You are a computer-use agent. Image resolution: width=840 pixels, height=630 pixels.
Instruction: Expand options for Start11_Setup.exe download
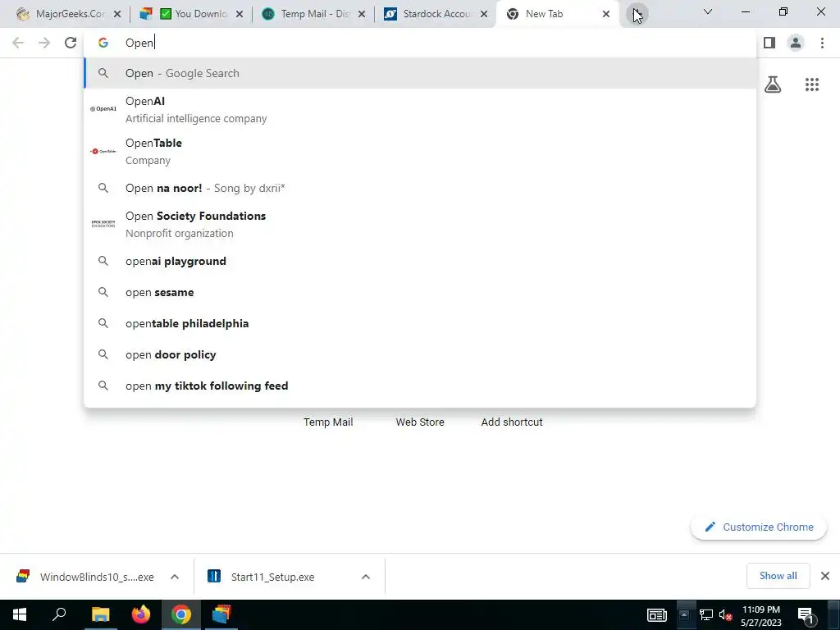366,577
